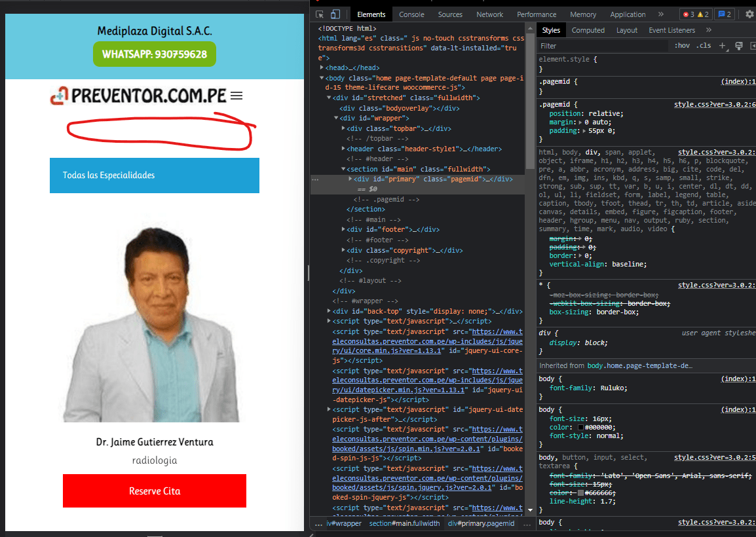Click the #000000 color swatch
This screenshot has height=537, width=756.
click(x=580, y=428)
